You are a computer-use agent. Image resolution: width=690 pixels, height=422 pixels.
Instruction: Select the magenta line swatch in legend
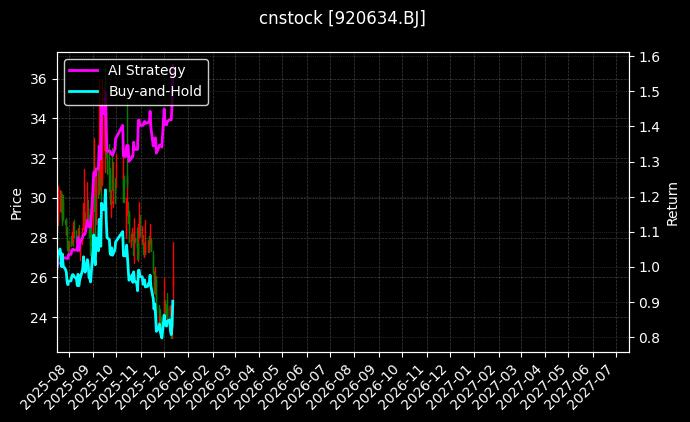(x=83, y=71)
